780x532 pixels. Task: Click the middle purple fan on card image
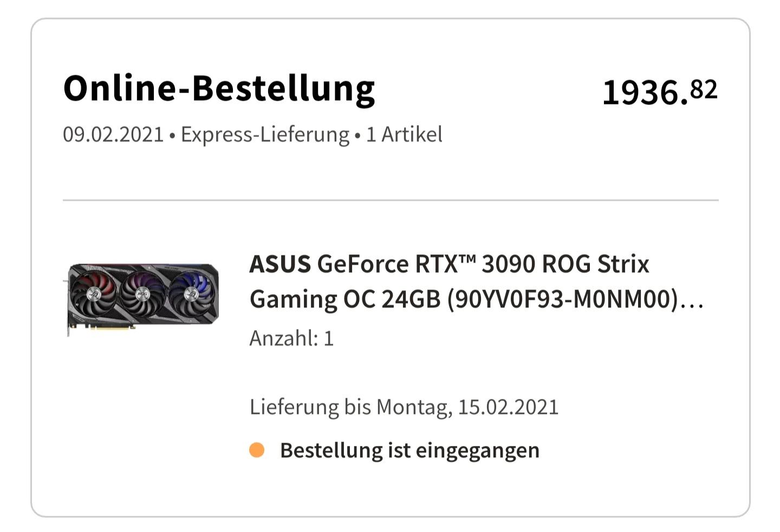142,294
